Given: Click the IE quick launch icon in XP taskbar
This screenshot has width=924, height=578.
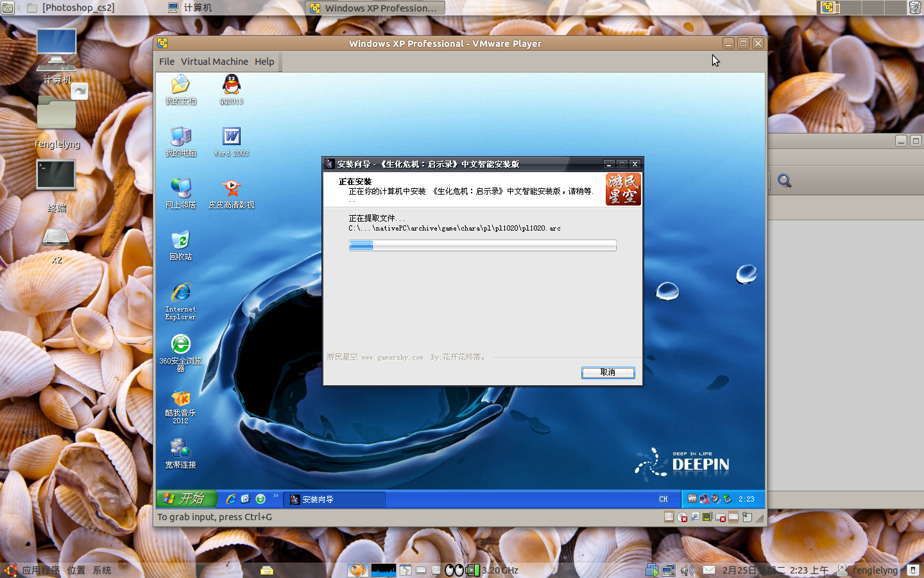Looking at the screenshot, I should point(231,499).
